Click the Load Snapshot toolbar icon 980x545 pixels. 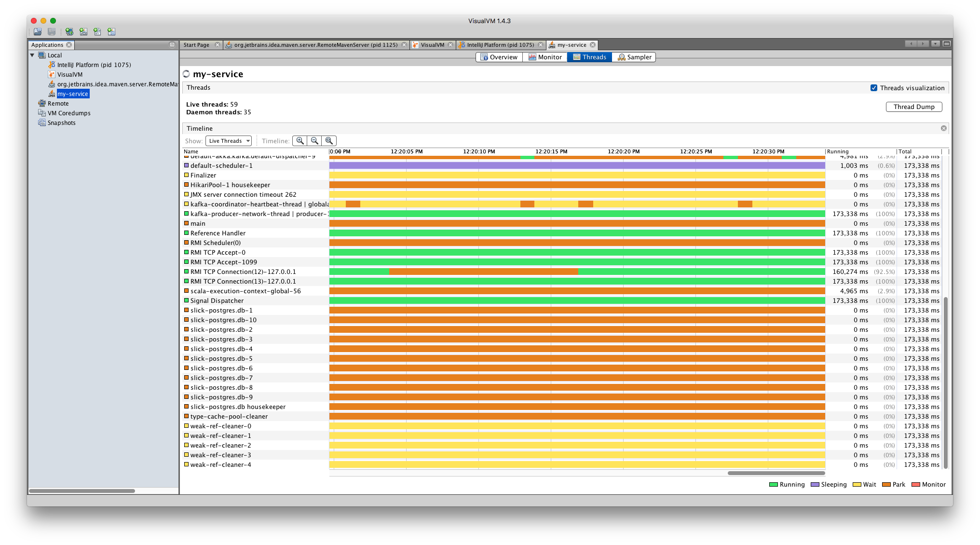point(38,32)
